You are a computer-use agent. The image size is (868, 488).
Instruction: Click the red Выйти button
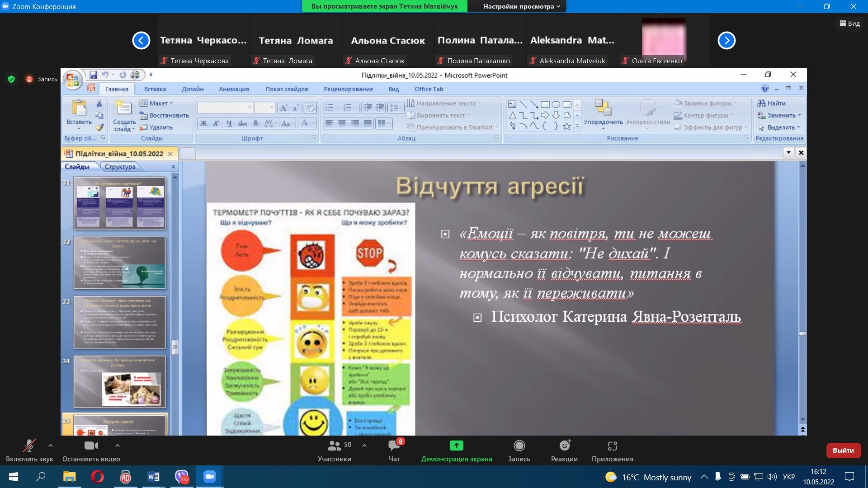[x=843, y=450]
